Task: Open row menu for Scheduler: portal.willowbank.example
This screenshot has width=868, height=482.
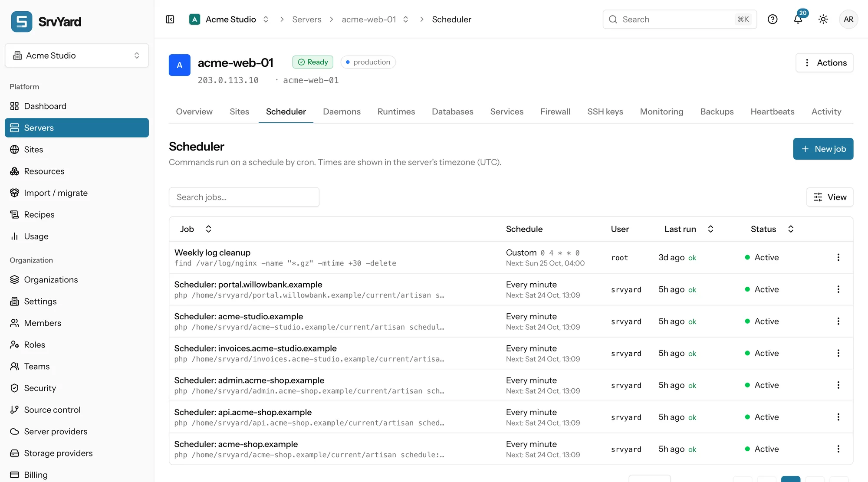Action: tap(838, 289)
